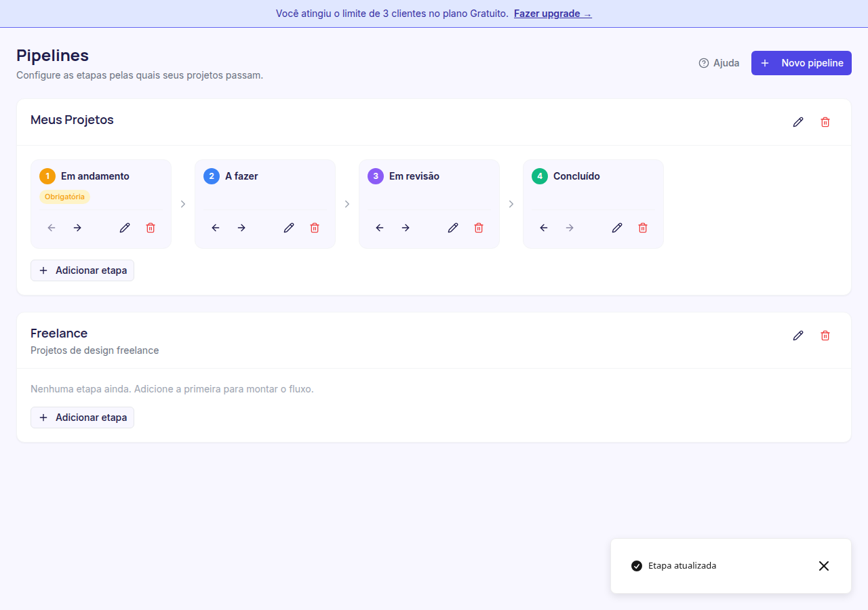Click Projetos de design freelance description
This screenshot has height=610, width=868.
(95, 350)
